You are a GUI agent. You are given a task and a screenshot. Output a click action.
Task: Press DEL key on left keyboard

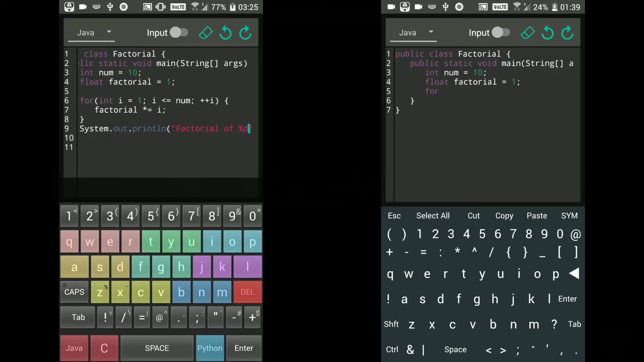[247, 292]
